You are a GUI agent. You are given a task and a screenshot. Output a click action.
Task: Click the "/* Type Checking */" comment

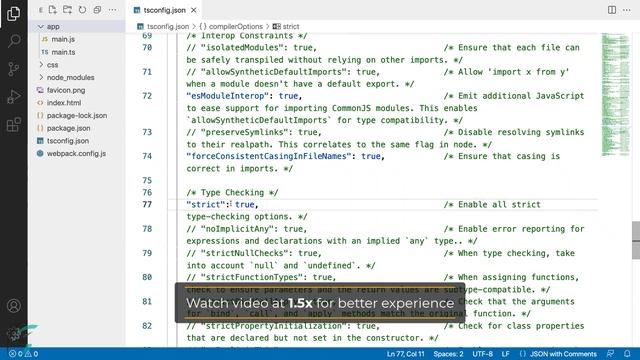232,192
